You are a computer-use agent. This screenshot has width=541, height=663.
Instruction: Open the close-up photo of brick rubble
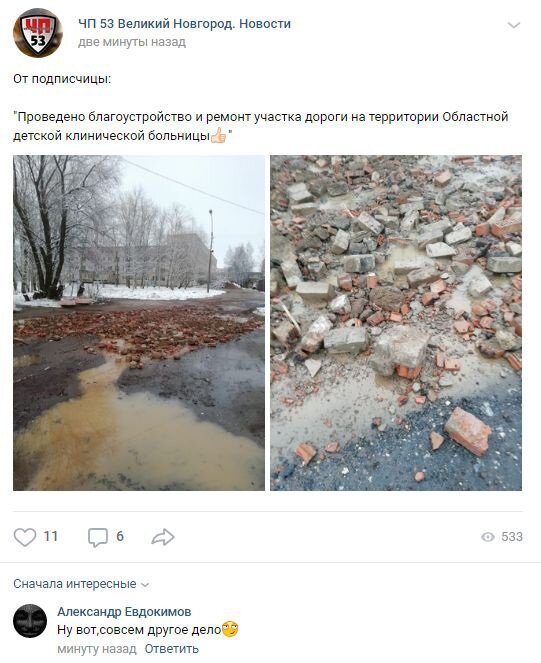[396, 323]
